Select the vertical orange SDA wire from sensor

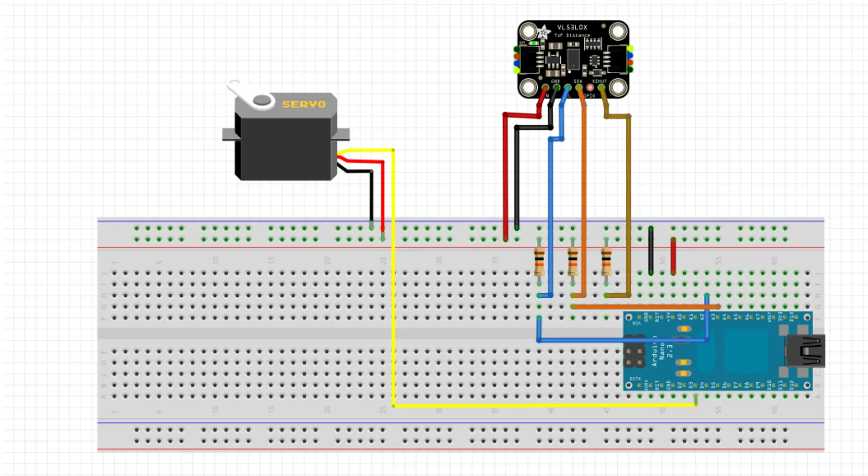(583, 201)
